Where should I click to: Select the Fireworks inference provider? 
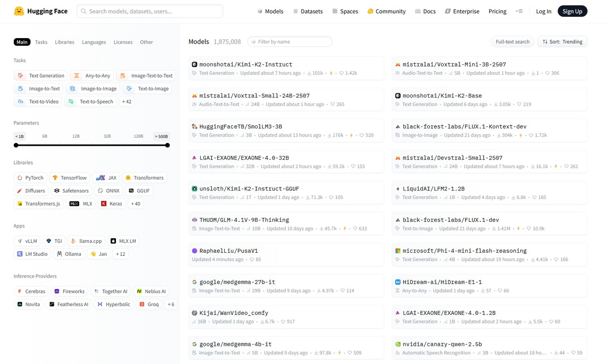(70, 291)
